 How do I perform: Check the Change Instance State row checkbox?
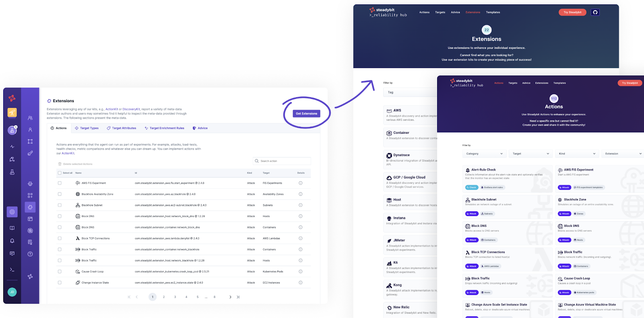click(x=60, y=283)
